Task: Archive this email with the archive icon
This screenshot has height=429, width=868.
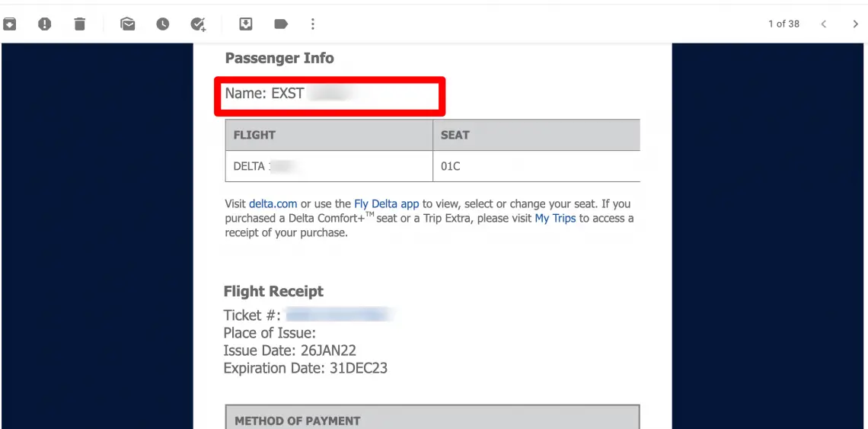Action: [9, 24]
